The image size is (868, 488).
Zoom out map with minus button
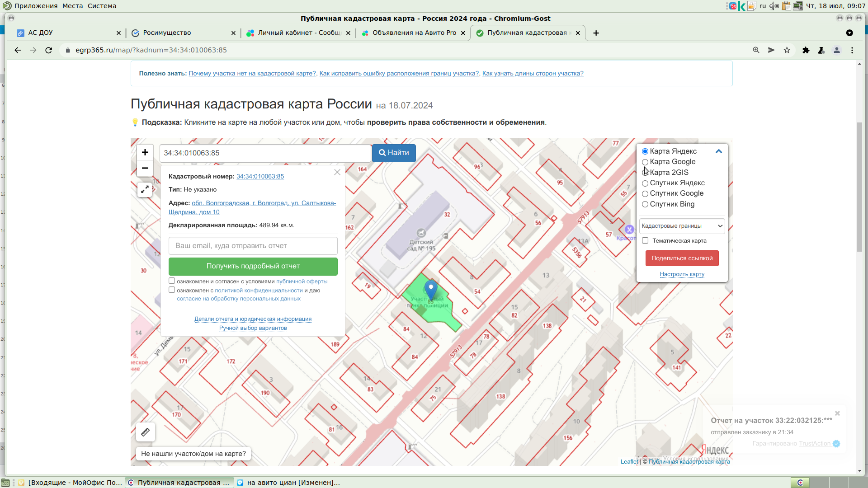coord(145,168)
